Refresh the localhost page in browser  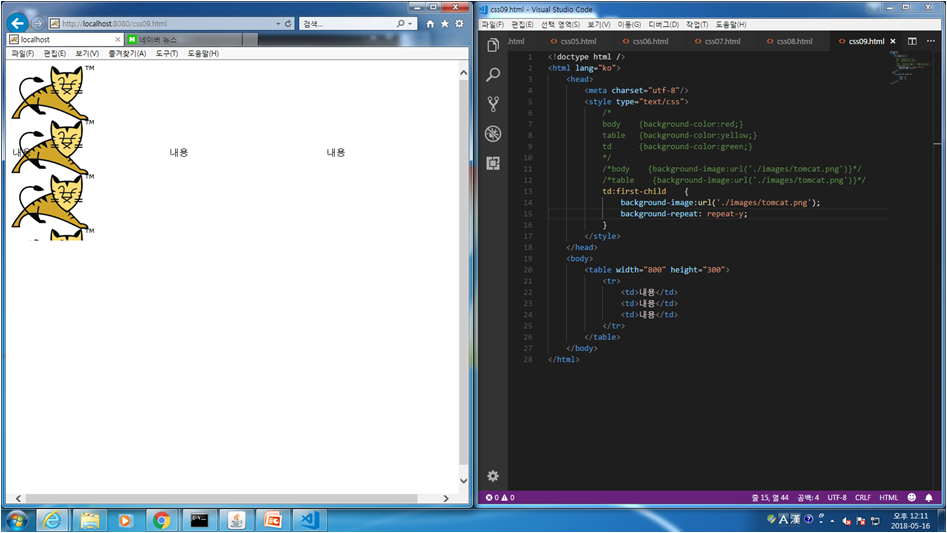(x=288, y=24)
